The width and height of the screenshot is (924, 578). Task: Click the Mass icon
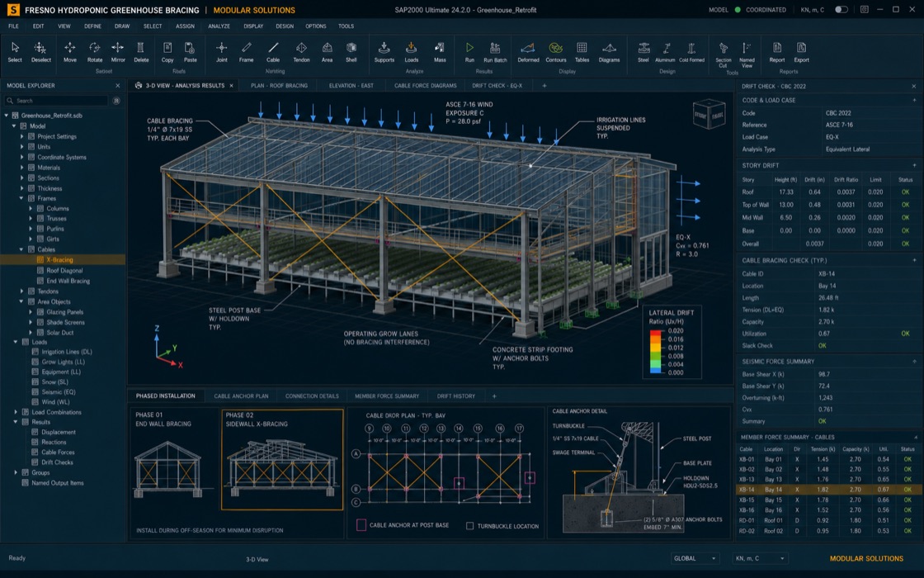440,52
